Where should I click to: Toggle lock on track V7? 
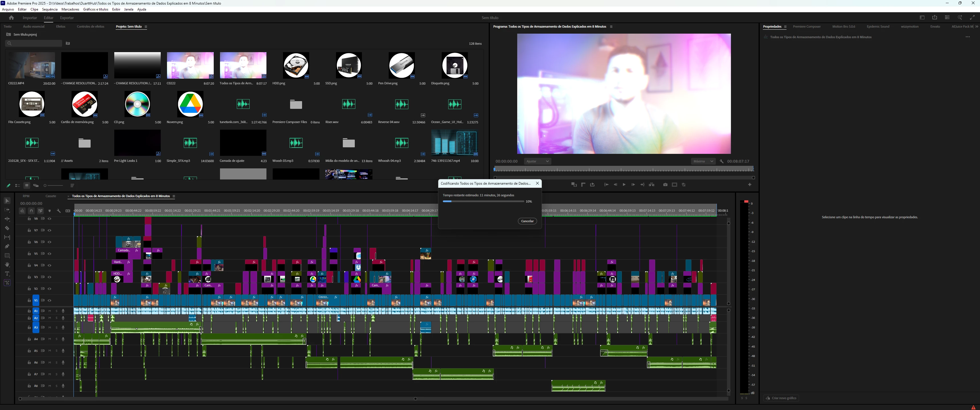29,231
